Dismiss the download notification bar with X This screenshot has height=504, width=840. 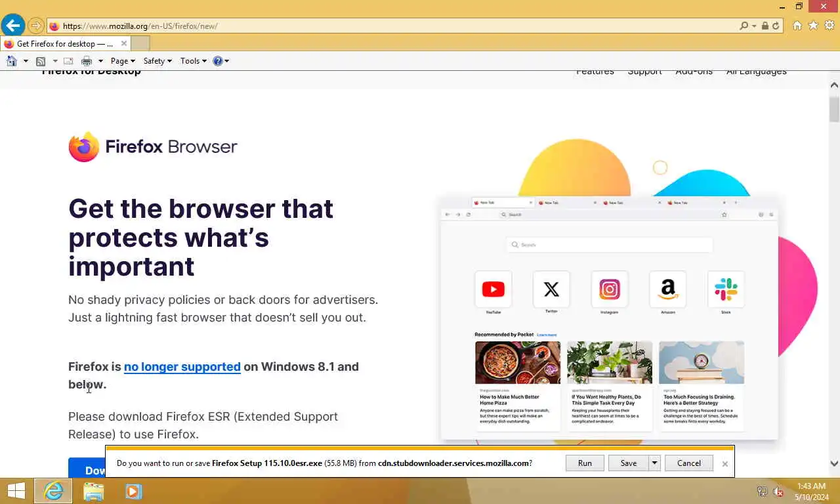(725, 464)
